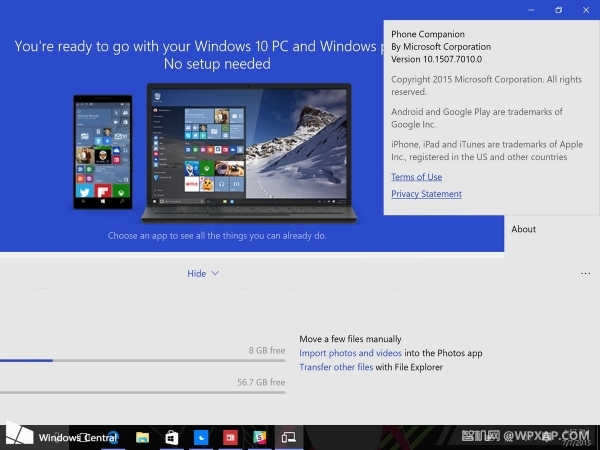Click the '56.7 GB free' label
Image resolution: width=600 pixels, height=450 pixels.
[x=261, y=382]
